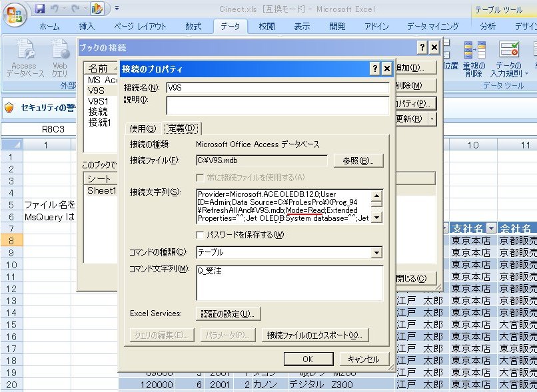The width and height of the screenshot is (537, 392).
Task: Run 重複の削除 on the data
Action: [x=474, y=58]
